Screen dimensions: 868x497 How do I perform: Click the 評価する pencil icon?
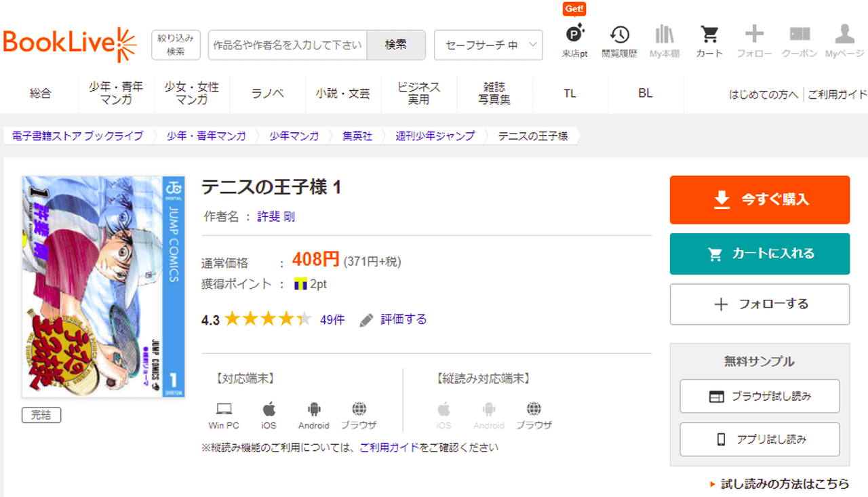[x=367, y=320]
